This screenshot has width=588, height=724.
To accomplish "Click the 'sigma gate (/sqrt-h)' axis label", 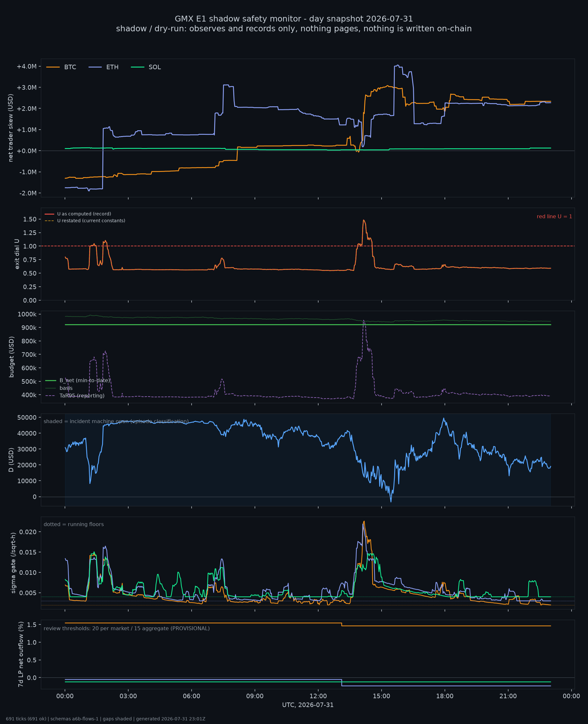I will 14,563.
